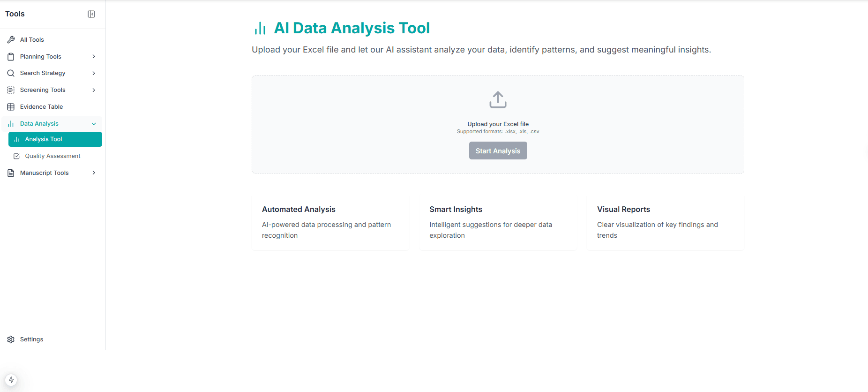This screenshot has height=392, width=868.
Task: Click the 'Intelligent suggestions for deeper data exploration' text
Action: [491, 230]
